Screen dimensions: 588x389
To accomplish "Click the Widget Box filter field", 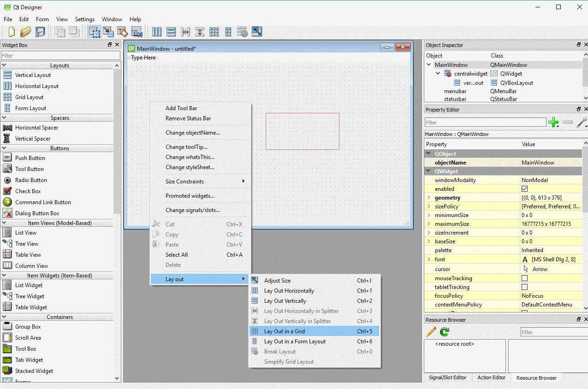I will coord(60,56).
